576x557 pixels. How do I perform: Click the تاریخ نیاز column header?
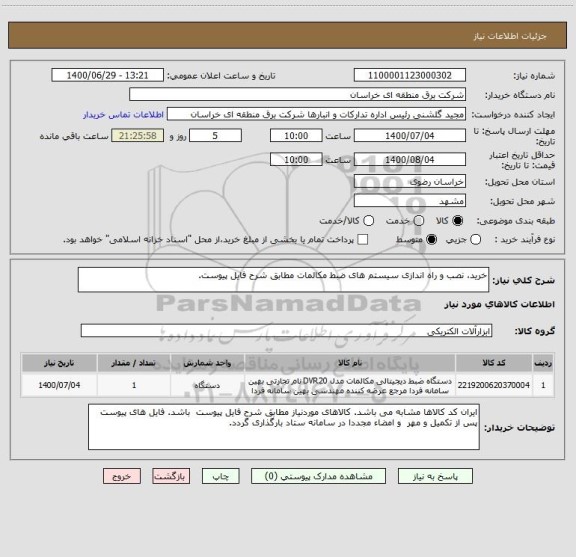(x=59, y=363)
